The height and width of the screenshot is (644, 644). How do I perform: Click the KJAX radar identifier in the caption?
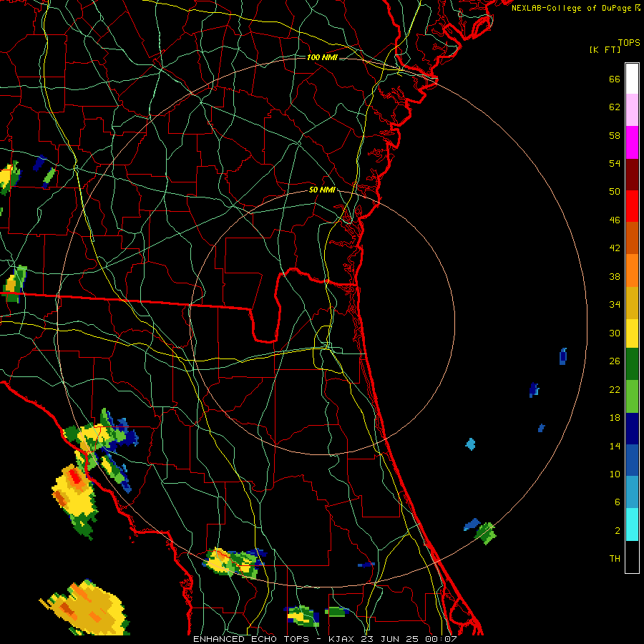(x=341, y=639)
